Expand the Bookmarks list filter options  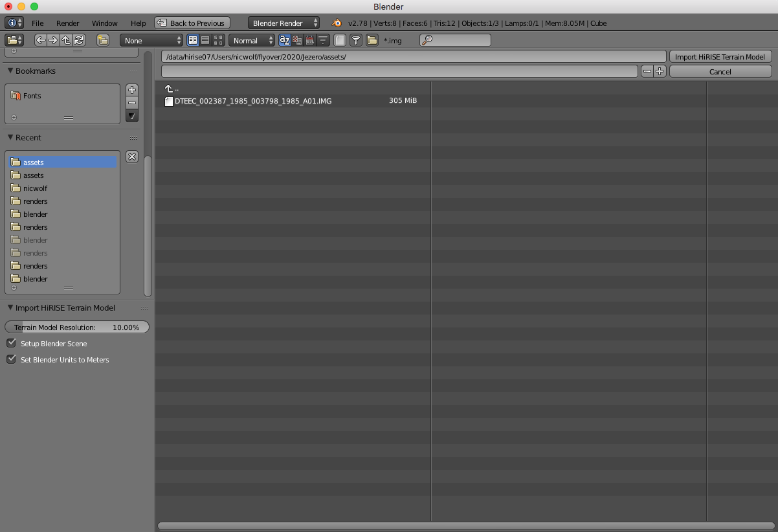[14, 118]
